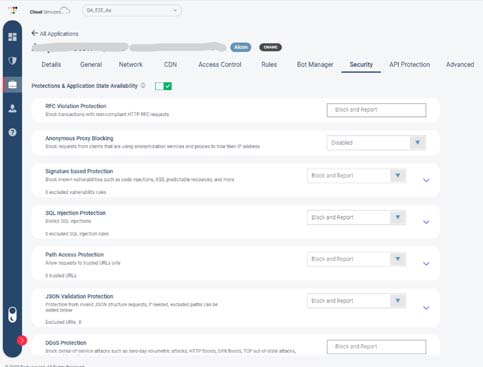The image size is (483, 367).
Task: Click the logo icon at top left
Action: tap(13, 10)
